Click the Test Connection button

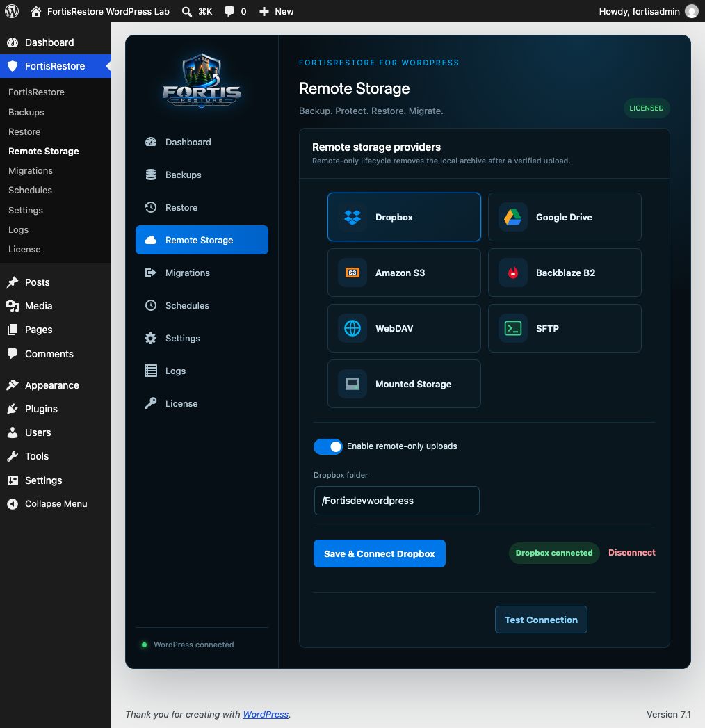[x=541, y=620]
